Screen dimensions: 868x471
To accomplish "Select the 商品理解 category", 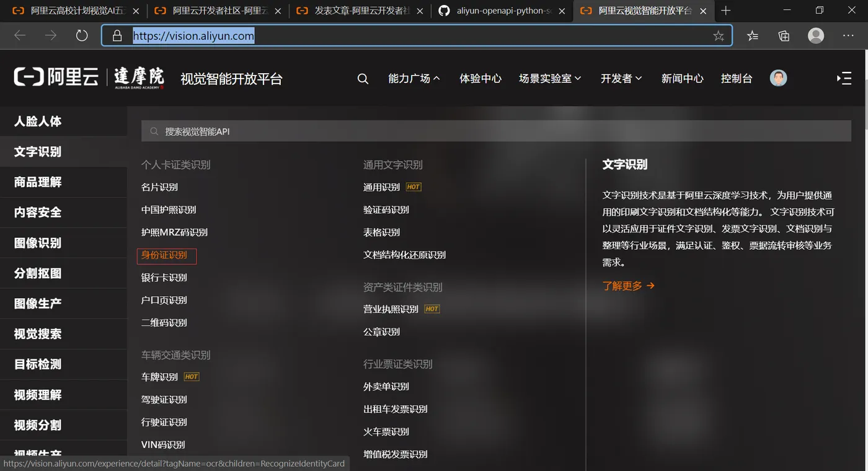I will pos(63,182).
